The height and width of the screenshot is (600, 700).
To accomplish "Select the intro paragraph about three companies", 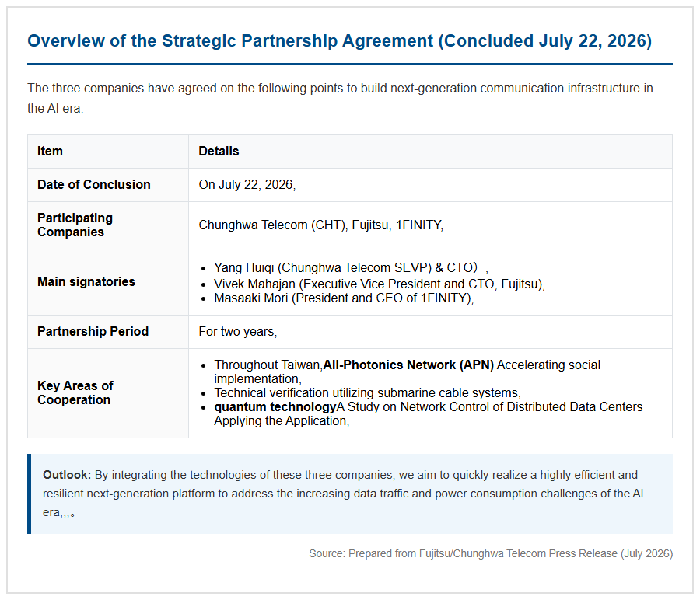I will pyautogui.click(x=340, y=98).
